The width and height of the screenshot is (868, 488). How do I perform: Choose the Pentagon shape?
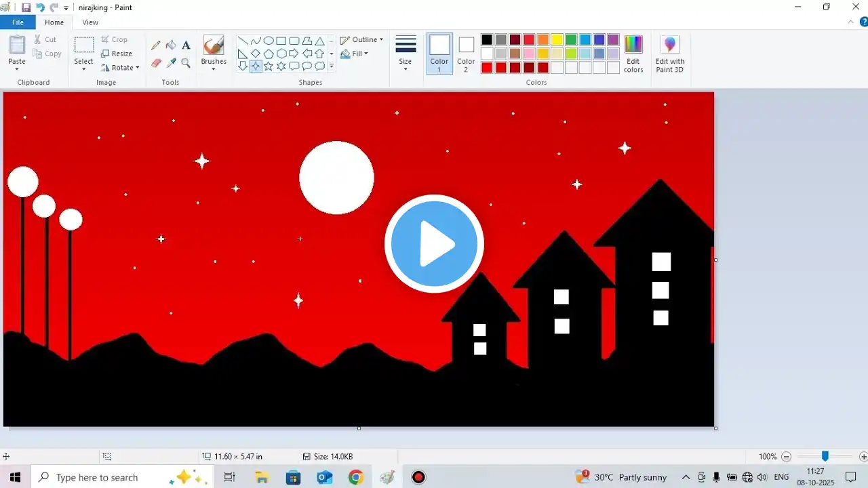pos(269,54)
